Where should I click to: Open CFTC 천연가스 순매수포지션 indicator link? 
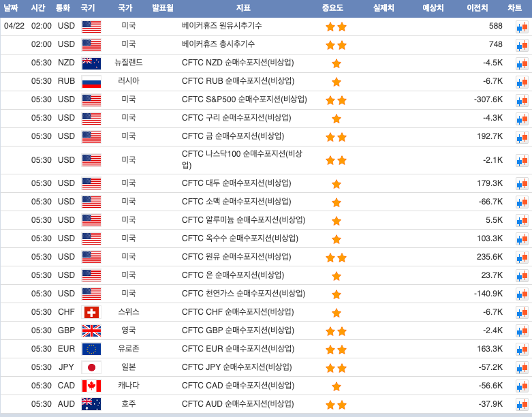[243, 294]
